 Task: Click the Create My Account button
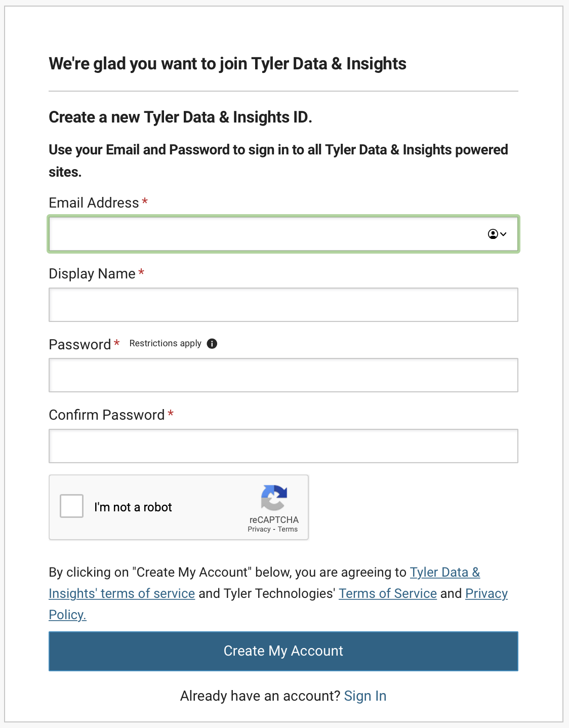point(283,651)
